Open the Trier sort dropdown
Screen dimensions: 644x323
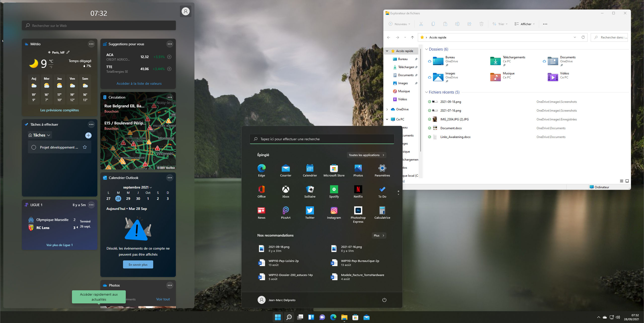pos(500,24)
